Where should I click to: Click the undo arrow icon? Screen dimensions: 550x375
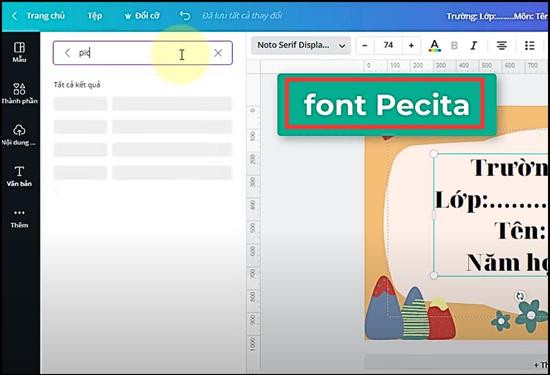(x=185, y=16)
